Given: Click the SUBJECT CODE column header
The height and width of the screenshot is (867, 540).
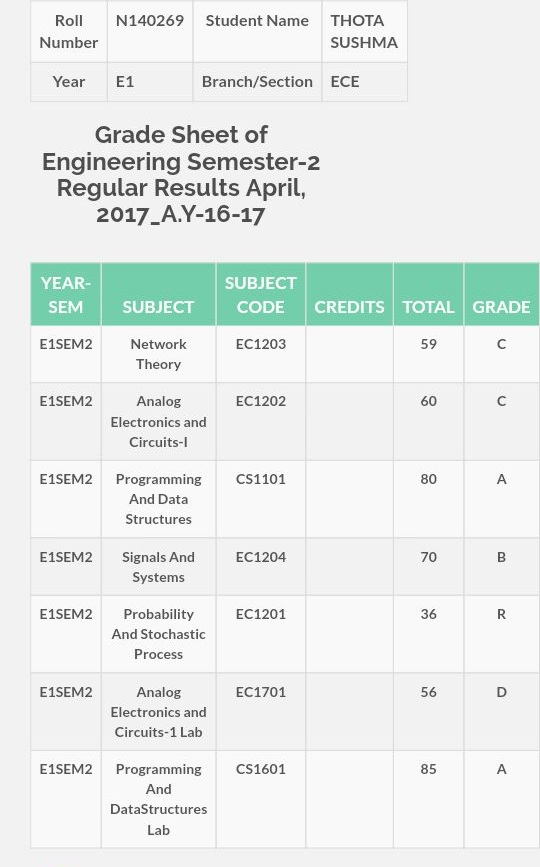Looking at the screenshot, I should click(x=261, y=294).
